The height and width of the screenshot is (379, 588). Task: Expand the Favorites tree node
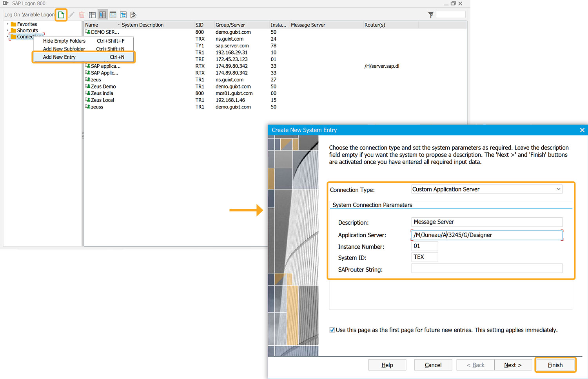[x=7, y=24]
